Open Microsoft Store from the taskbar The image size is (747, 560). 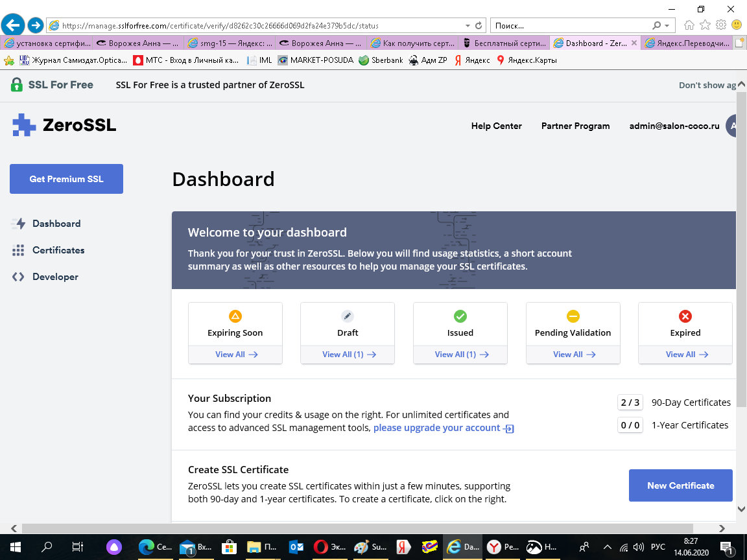point(229,547)
